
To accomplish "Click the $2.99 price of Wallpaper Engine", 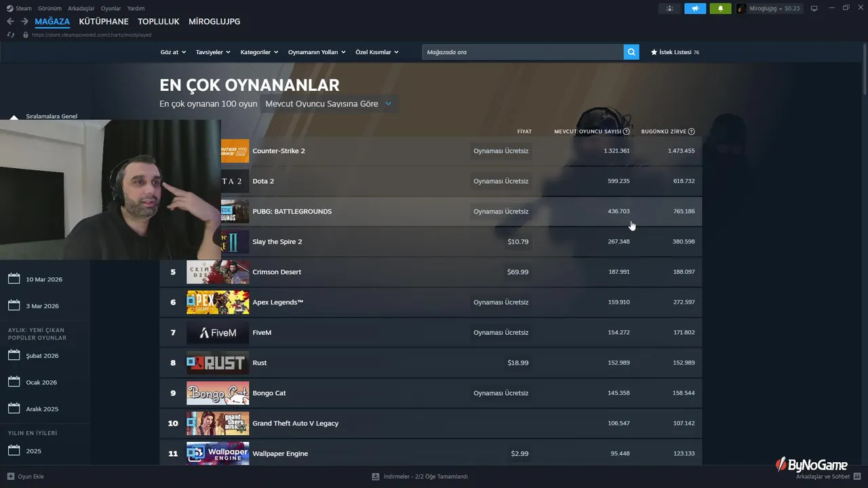I will 520,453.
